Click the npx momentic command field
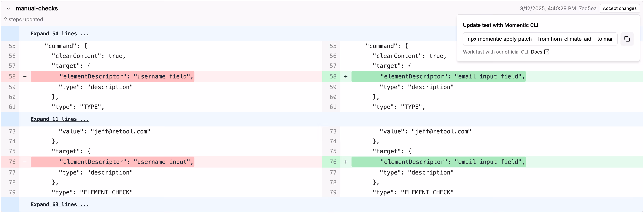This screenshot has height=213, width=644. point(540,39)
